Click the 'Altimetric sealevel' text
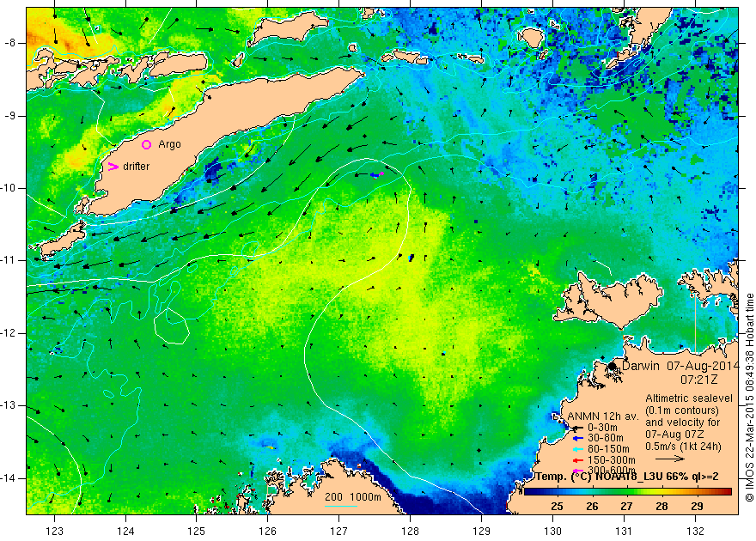The width and height of the screenshot is (756, 541). point(689,398)
